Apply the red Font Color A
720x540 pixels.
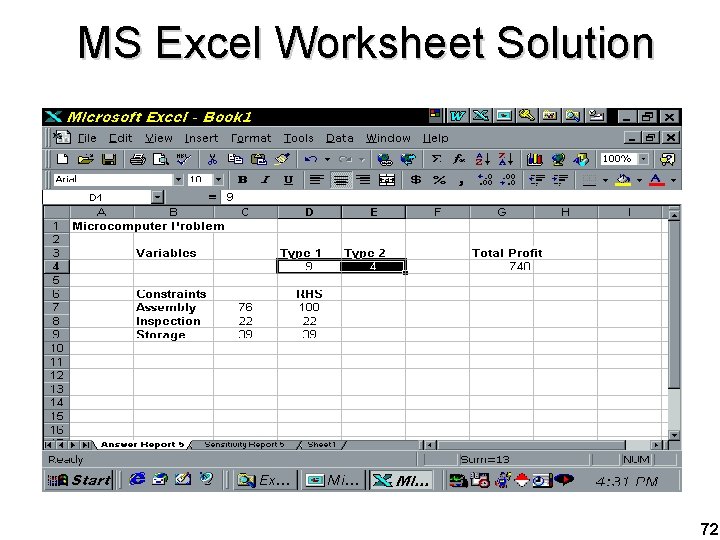click(x=657, y=180)
